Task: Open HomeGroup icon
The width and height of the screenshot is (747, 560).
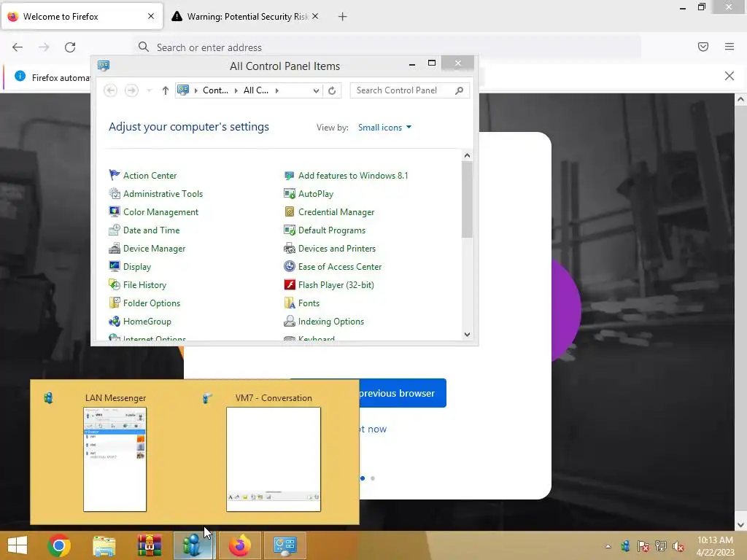Action: (115, 322)
